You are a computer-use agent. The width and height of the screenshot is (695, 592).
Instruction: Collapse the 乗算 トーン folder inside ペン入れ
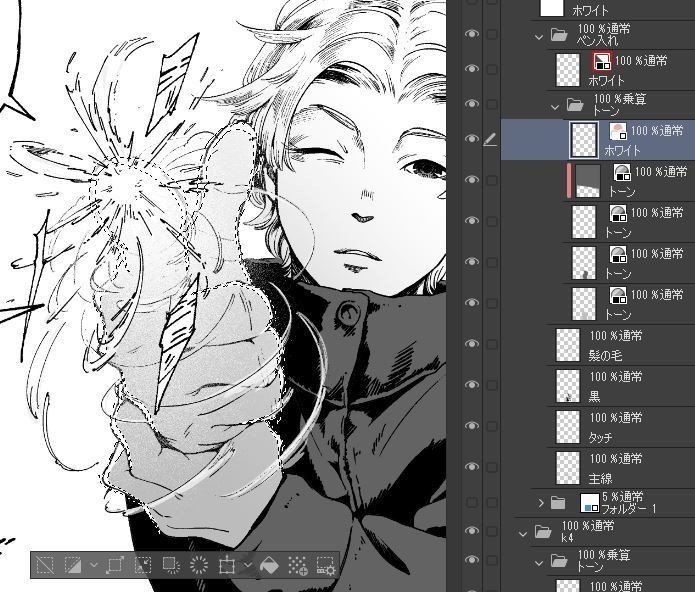pyautogui.click(x=555, y=107)
